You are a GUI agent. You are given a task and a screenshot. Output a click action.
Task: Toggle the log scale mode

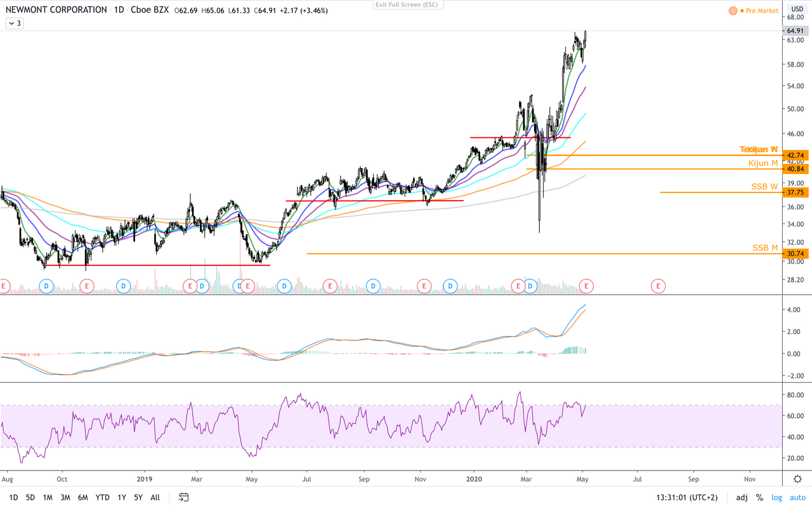click(776, 497)
